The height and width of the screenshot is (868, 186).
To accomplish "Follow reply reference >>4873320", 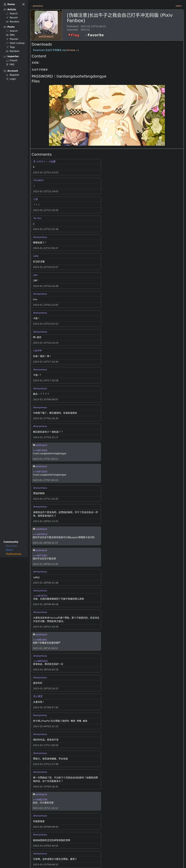I will click(40, 472).
